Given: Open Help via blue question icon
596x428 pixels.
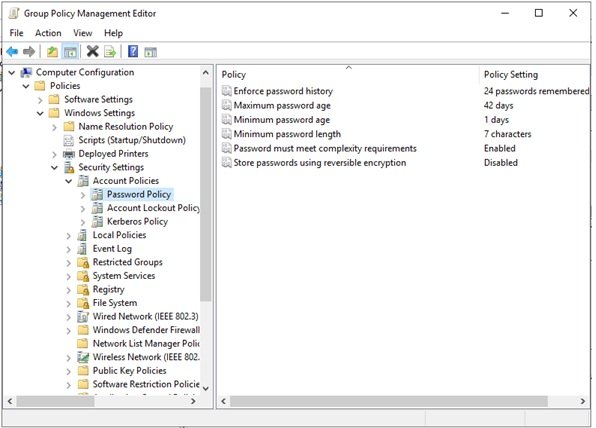Looking at the screenshot, I should (133, 51).
